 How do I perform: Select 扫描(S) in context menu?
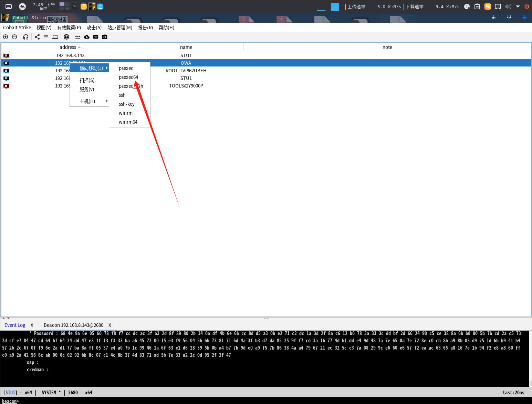click(90, 80)
